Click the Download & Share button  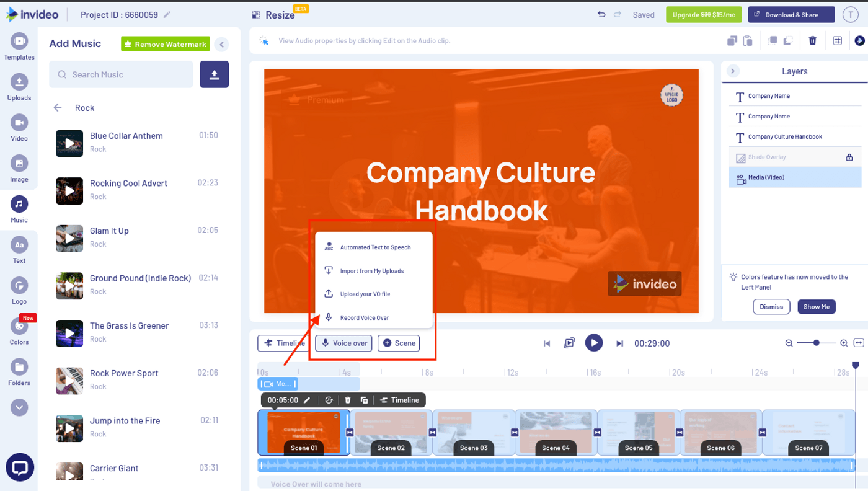791,15
